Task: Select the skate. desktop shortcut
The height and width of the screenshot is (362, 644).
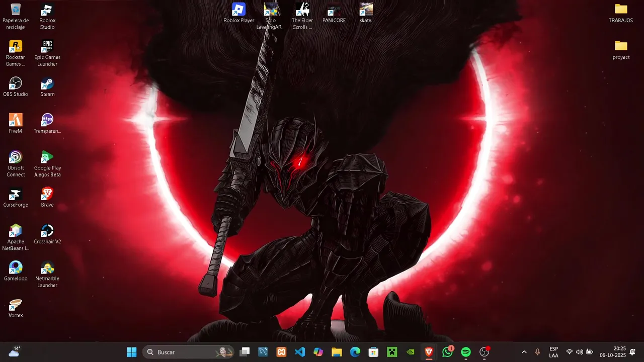Action: pyautogui.click(x=366, y=13)
